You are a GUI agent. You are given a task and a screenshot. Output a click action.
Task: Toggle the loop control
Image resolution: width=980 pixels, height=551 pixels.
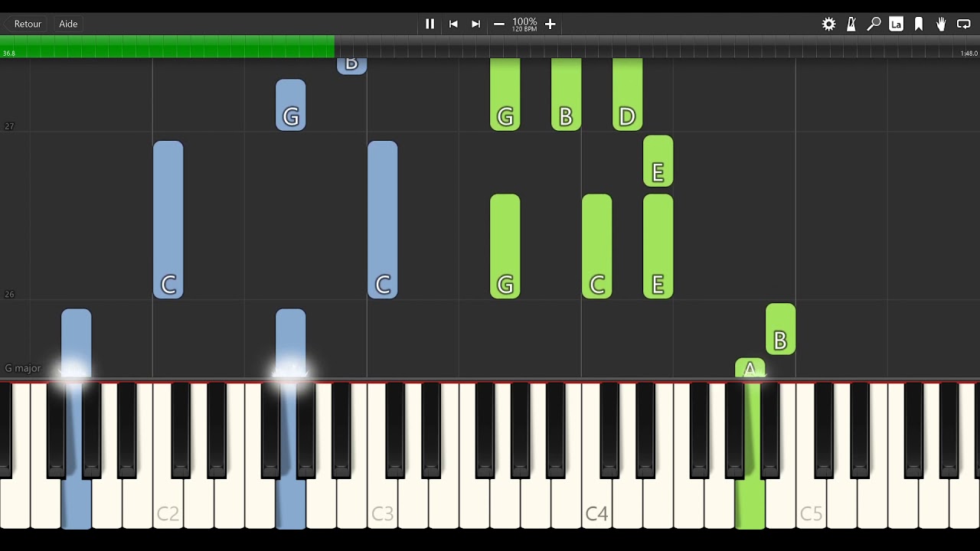point(964,24)
